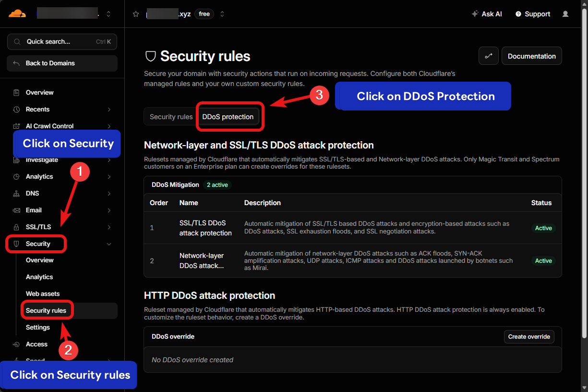This screenshot has height=392, width=588.
Task: Click the Ask AI sparkle button
Action: click(487, 14)
